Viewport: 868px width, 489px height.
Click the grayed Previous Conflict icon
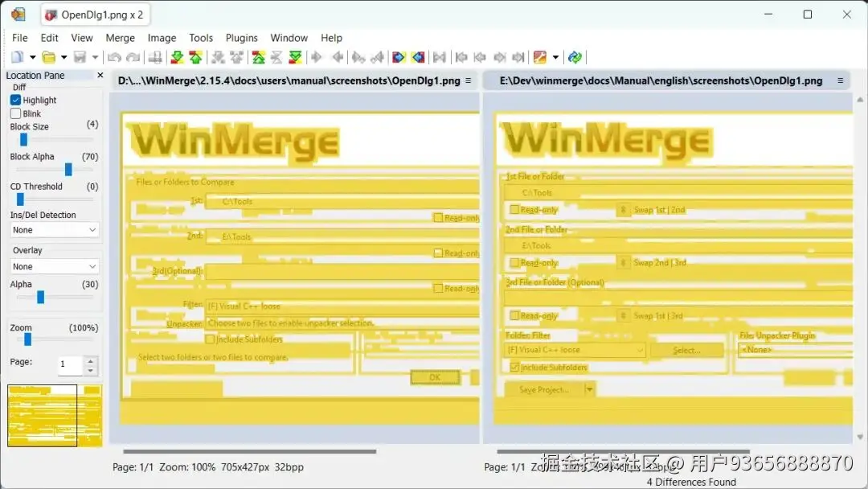236,57
